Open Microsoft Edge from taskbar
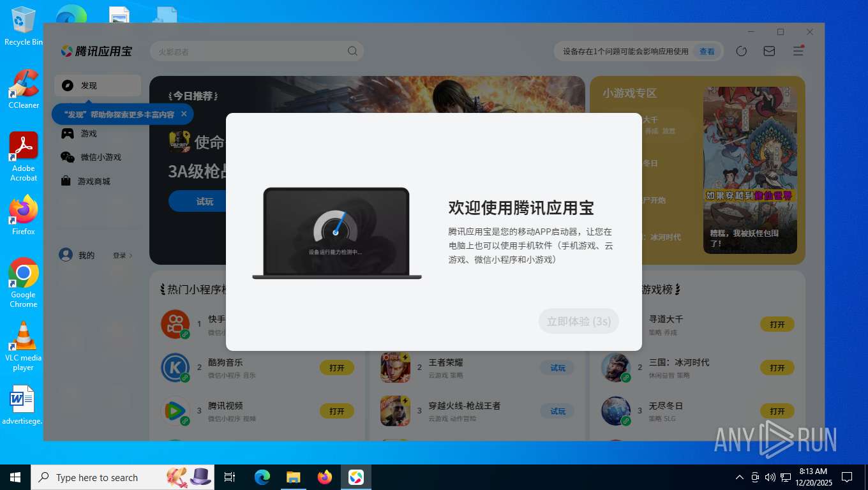The height and width of the screenshot is (490, 868). point(262,477)
